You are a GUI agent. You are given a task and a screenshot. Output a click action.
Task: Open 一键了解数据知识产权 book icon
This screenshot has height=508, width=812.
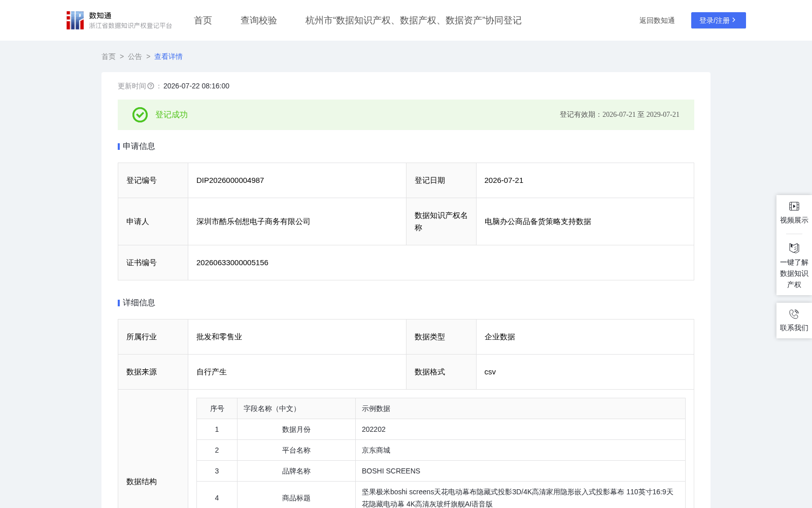(794, 248)
